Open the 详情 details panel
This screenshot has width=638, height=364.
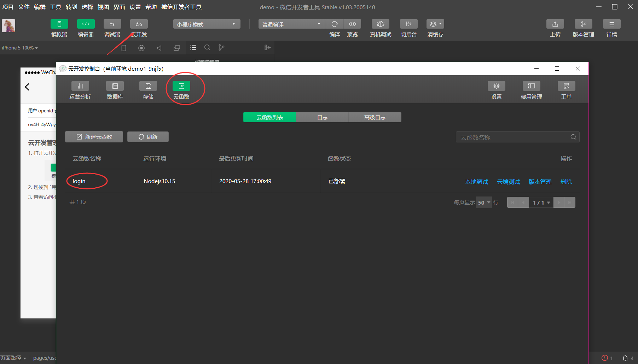click(x=612, y=24)
